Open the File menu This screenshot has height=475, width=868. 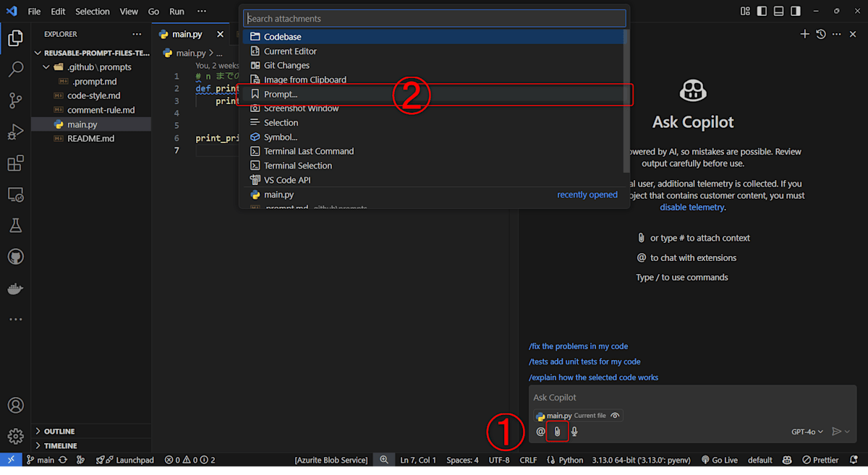pos(34,12)
